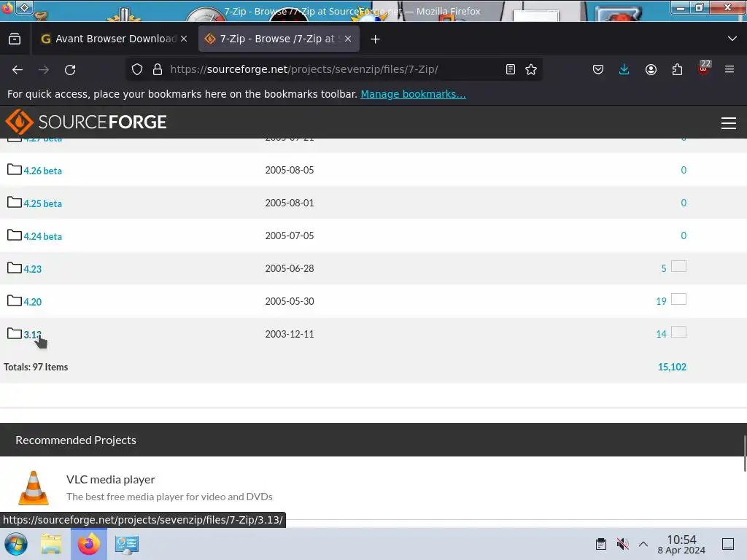Image resolution: width=747 pixels, height=560 pixels.
Task: Click the folder icon for 4.24 beta
Action: [15, 236]
